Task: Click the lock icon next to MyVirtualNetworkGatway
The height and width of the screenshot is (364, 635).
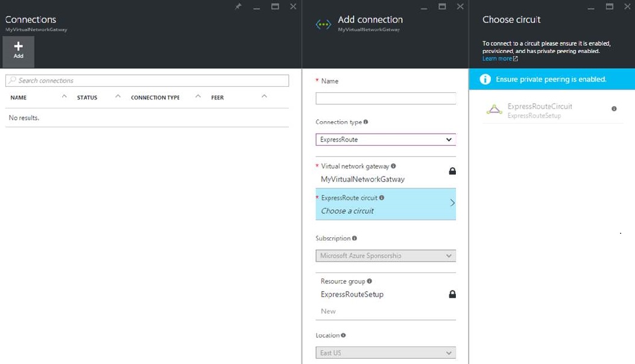Action: tap(452, 171)
